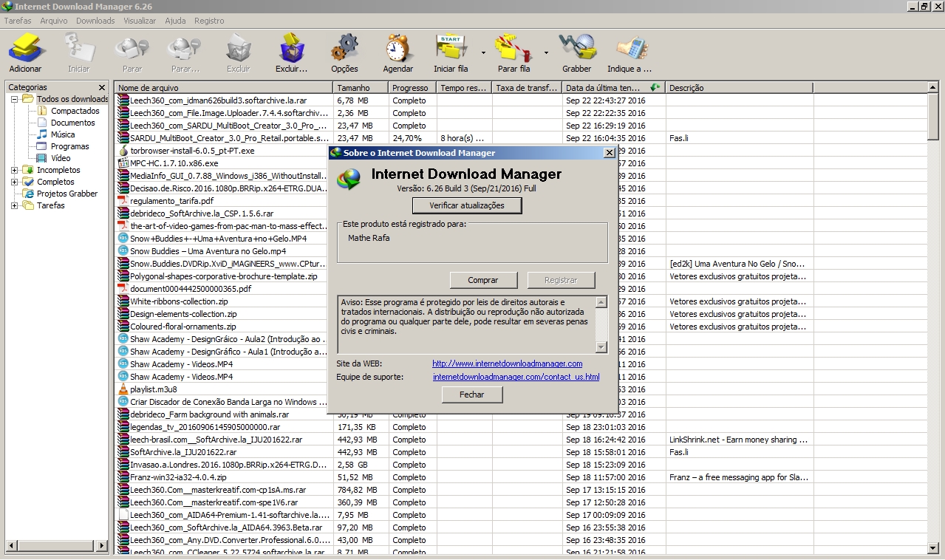Select the Documentos category
This screenshot has height=560, width=945.
pos(72,123)
